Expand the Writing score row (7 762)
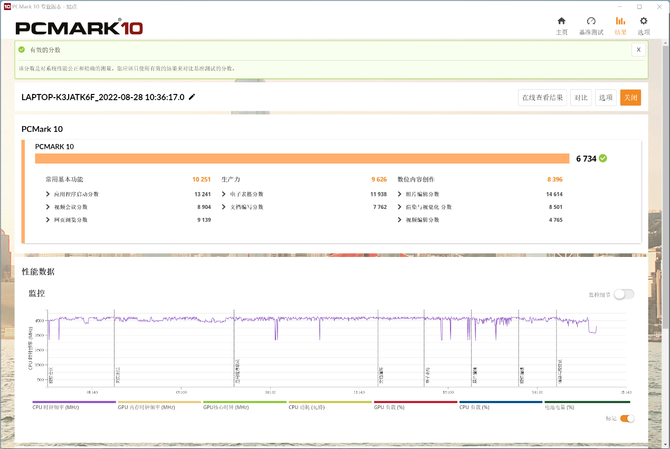670x449 pixels. [304, 207]
